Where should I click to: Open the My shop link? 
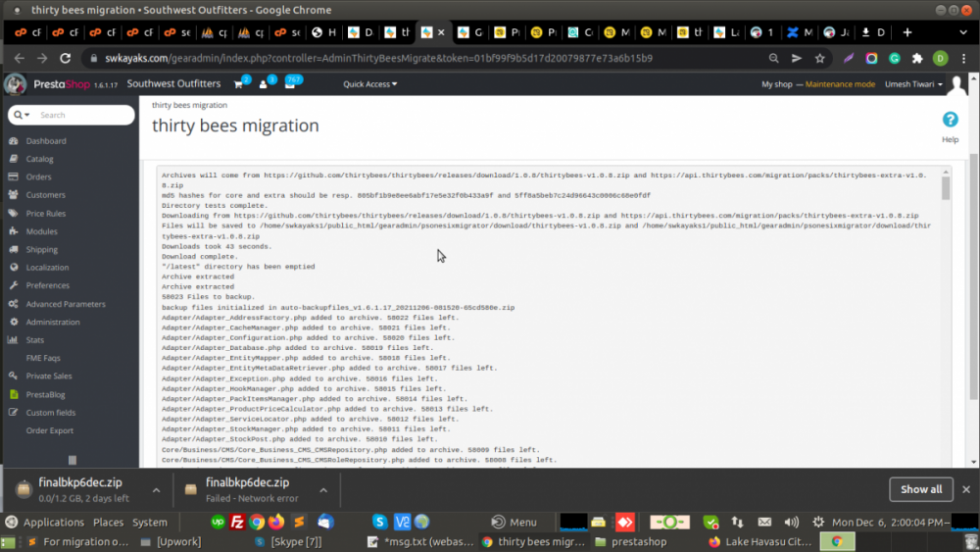pyautogui.click(x=777, y=84)
